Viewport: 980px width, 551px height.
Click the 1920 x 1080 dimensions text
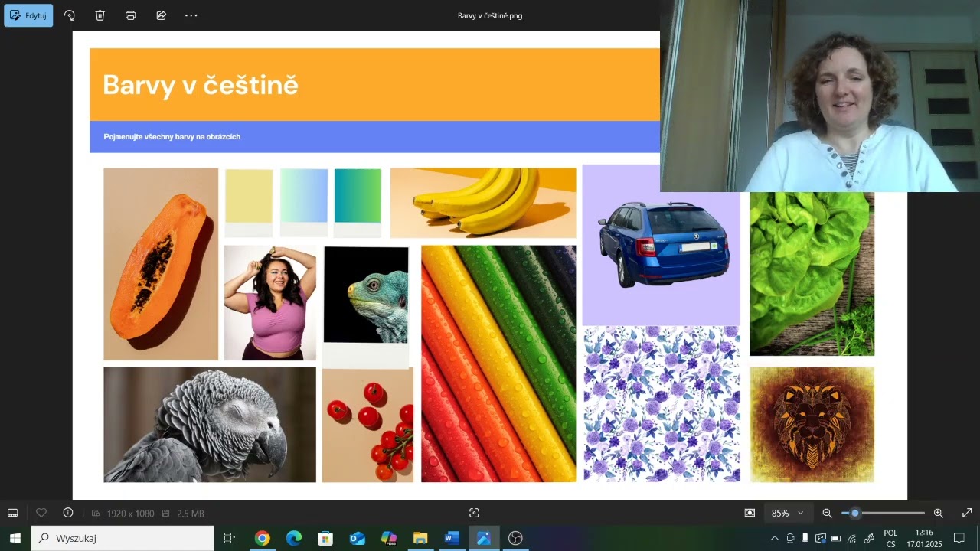point(130,514)
